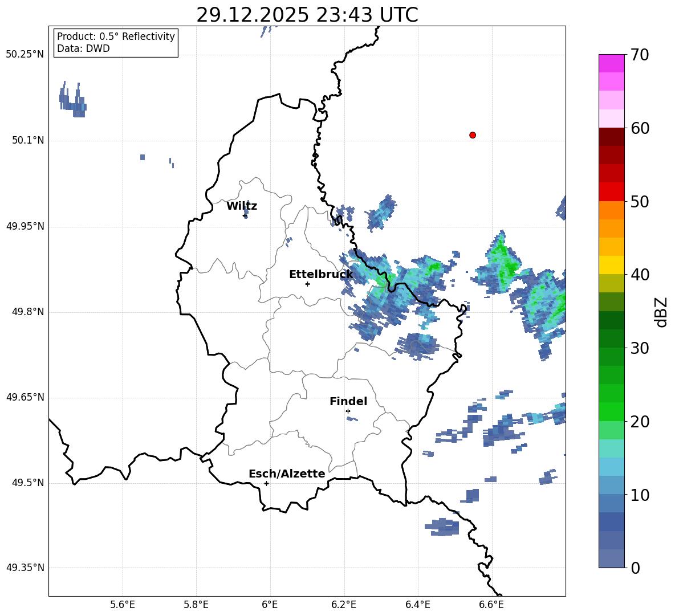Click the 50.25°N latitude tick label

click(25, 55)
